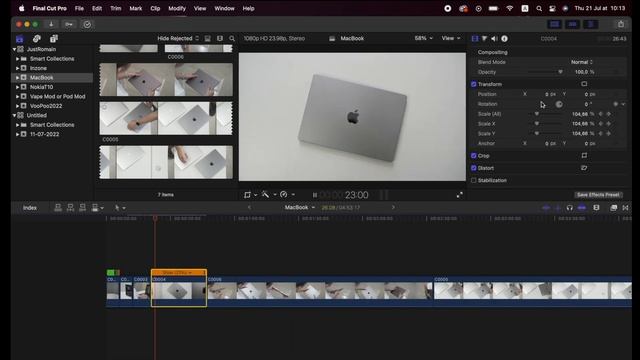Open the Titles and Generators sidebar
This screenshot has height=360, width=640.
click(53, 39)
